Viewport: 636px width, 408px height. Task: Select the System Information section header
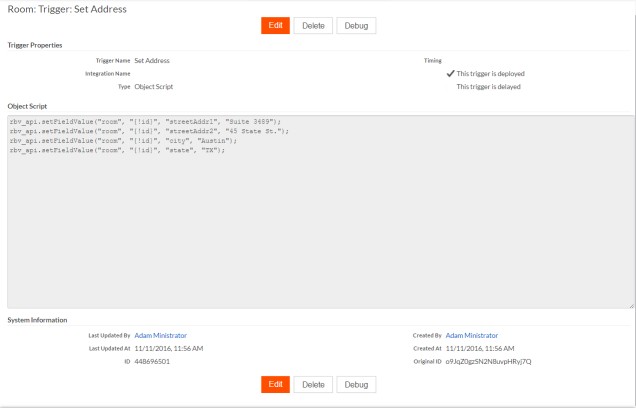tap(37, 320)
